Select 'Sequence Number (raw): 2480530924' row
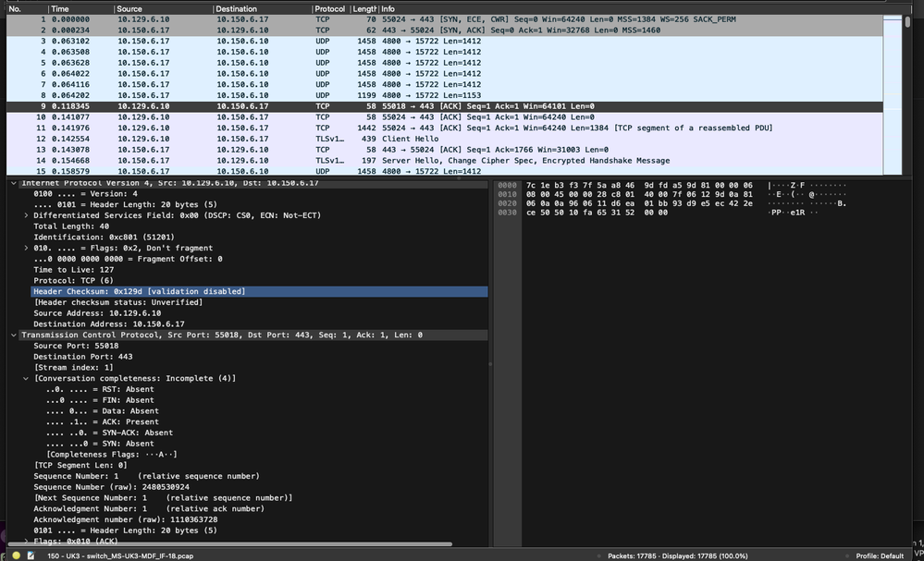Screen dimensions: 924x561 (x=111, y=487)
